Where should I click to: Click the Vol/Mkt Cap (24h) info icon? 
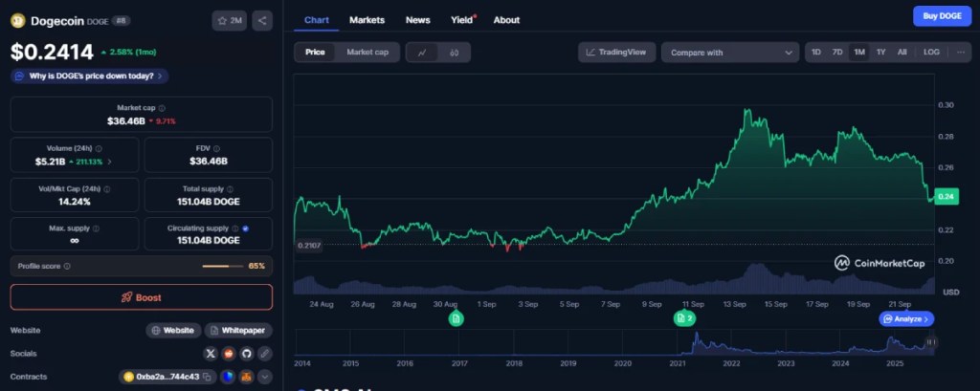point(108,188)
